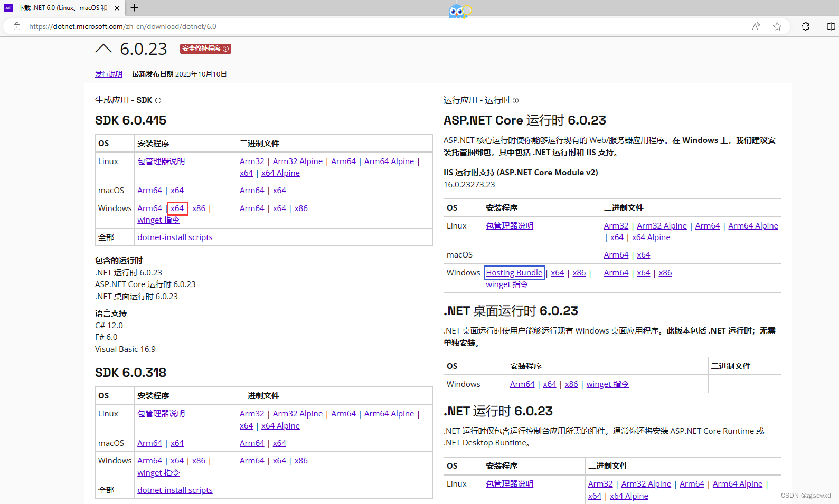This screenshot has height=504, width=839.
Task: Click the info icon next to 运行应用 - 运行时
Action: [516, 100]
